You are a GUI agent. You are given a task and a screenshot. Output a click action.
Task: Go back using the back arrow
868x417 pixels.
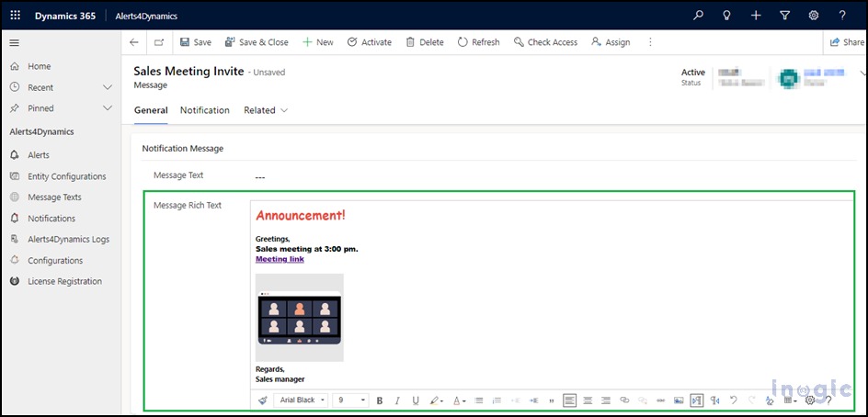133,42
